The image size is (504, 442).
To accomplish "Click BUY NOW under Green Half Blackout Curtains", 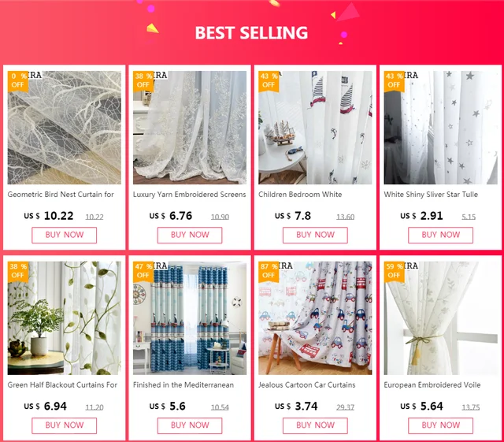I will click(65, 425).
